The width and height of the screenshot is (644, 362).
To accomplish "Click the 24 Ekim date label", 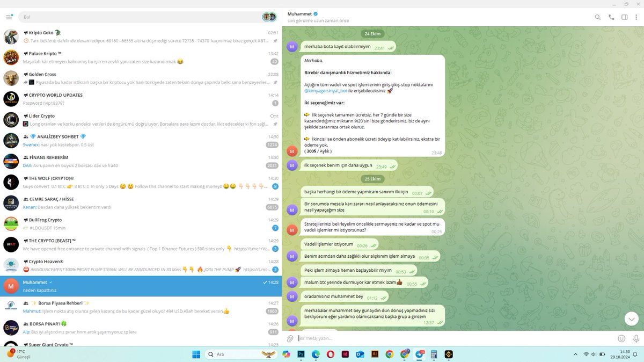I will click(x=371, y=33).
